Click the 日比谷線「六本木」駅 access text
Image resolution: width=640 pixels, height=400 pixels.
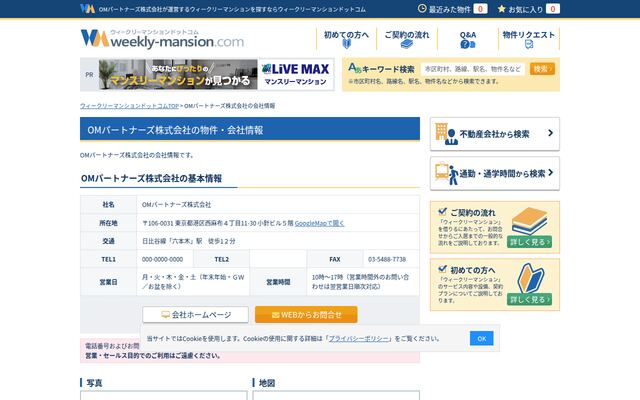(189, 241)
